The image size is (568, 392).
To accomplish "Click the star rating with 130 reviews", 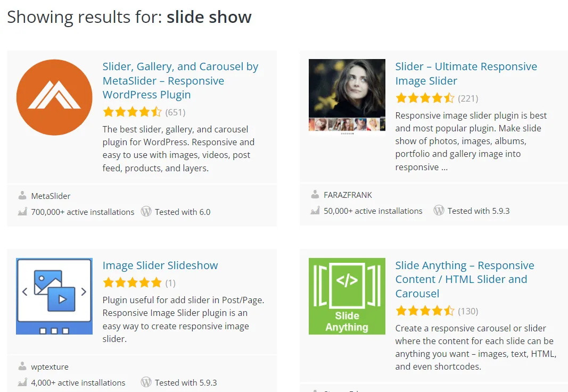I will tap(425, 311).
